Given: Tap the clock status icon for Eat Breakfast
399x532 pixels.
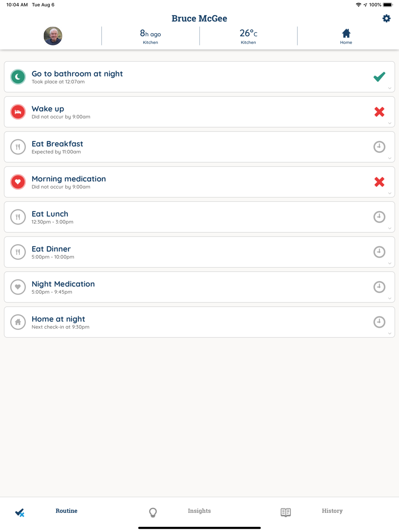Looking at the screenshot, I should [379, 147].
